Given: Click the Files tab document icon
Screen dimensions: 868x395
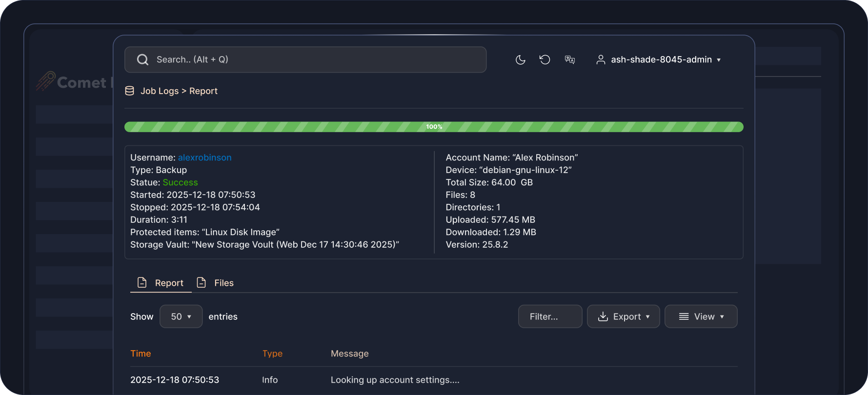Looking at the screenshot, I should [201, 282].
